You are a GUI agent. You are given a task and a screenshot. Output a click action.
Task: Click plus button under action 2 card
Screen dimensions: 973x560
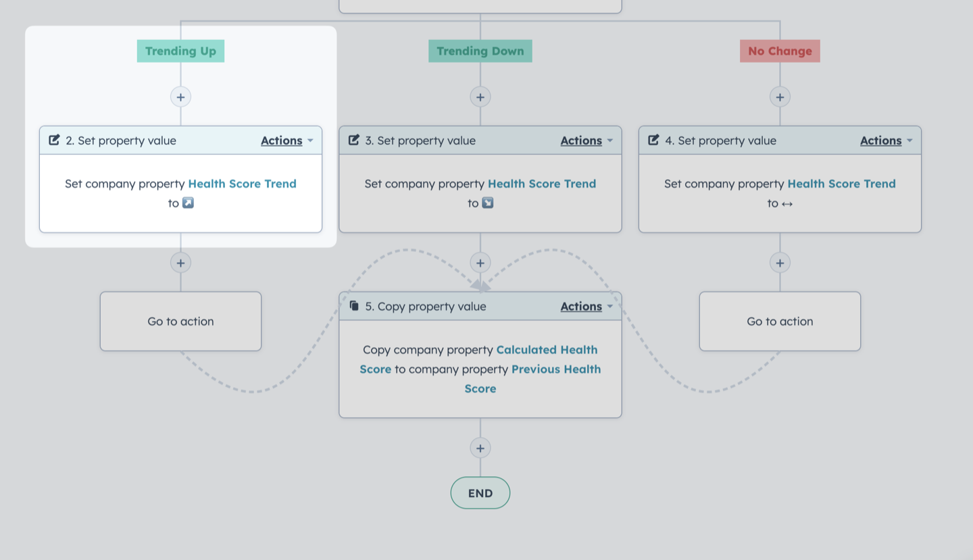pos(180,263)
